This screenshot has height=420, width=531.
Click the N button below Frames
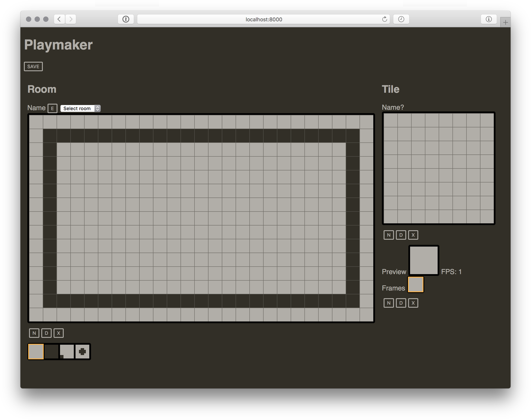tap(389, 303)
